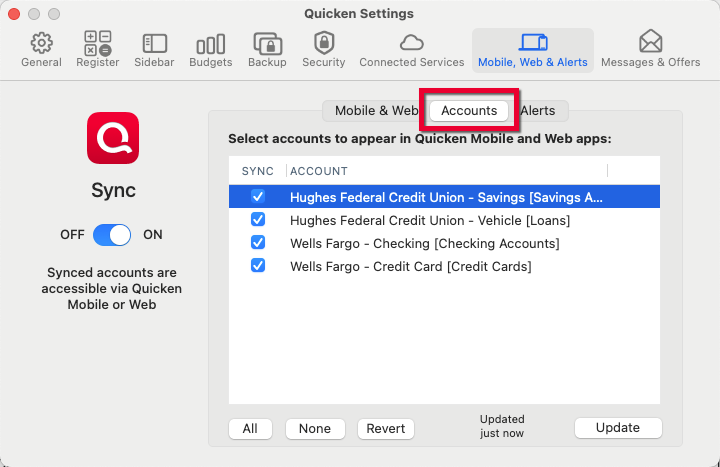
Task: Open the Budgets settings pane
Action: pos(211,50)
